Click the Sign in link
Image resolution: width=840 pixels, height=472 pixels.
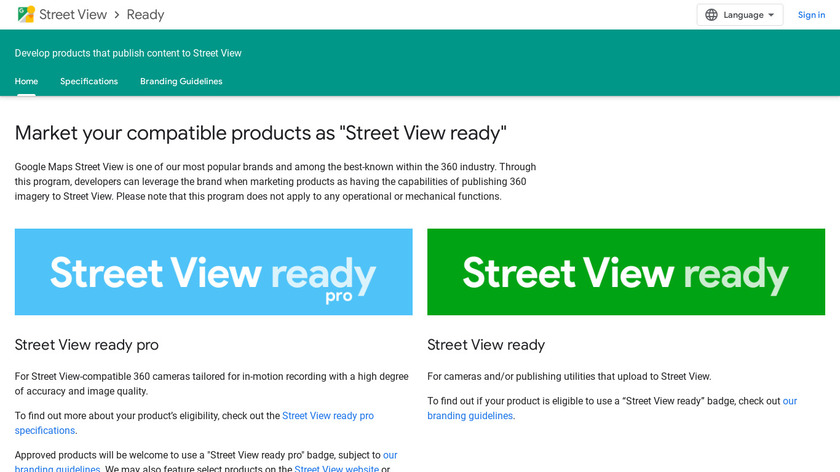tap(811, 15)
